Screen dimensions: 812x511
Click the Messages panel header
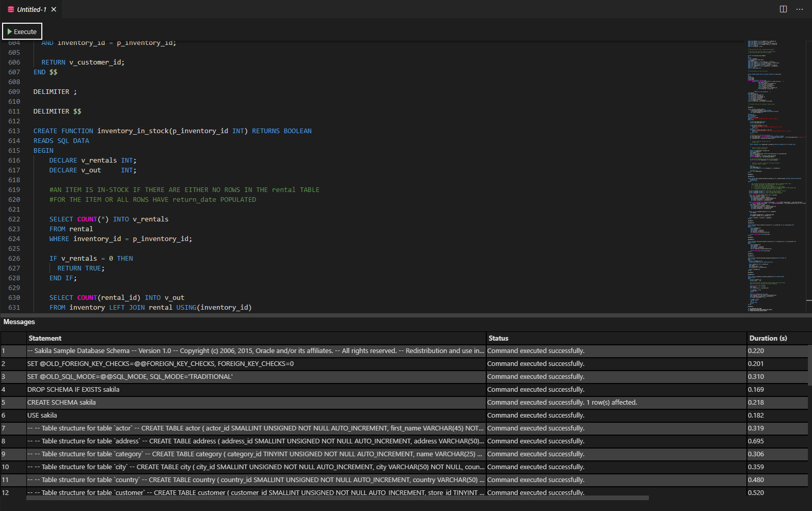(x=19, y=322)
